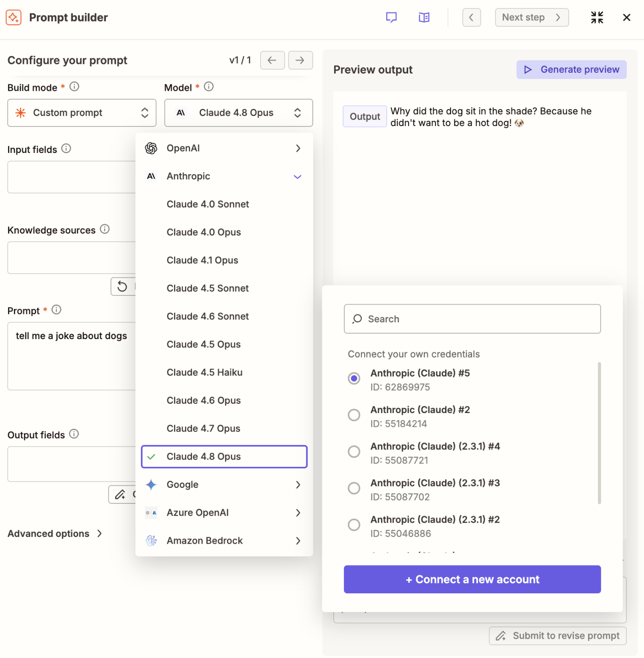Open the Build mode Custom prompt dropdown

pyautogui.click(x=82, y=113)
